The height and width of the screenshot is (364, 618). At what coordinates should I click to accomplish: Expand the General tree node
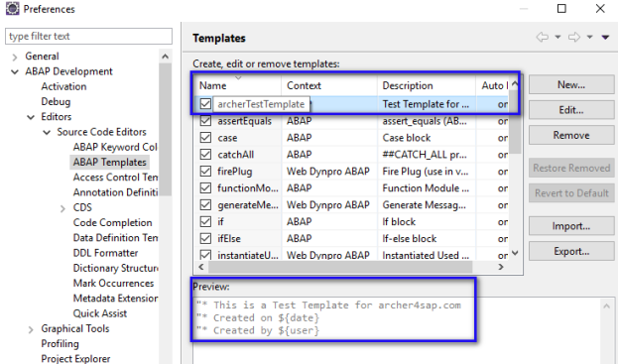pyautogui.click(x=15, y=58)
